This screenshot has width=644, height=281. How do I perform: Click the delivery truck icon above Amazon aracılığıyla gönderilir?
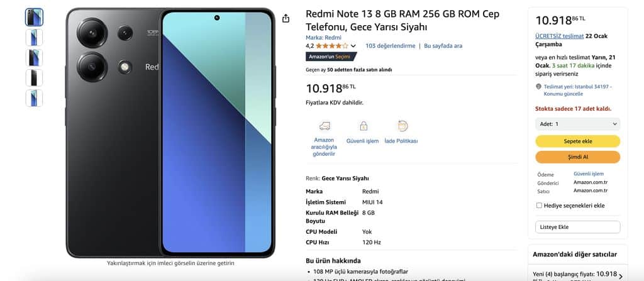325,126
